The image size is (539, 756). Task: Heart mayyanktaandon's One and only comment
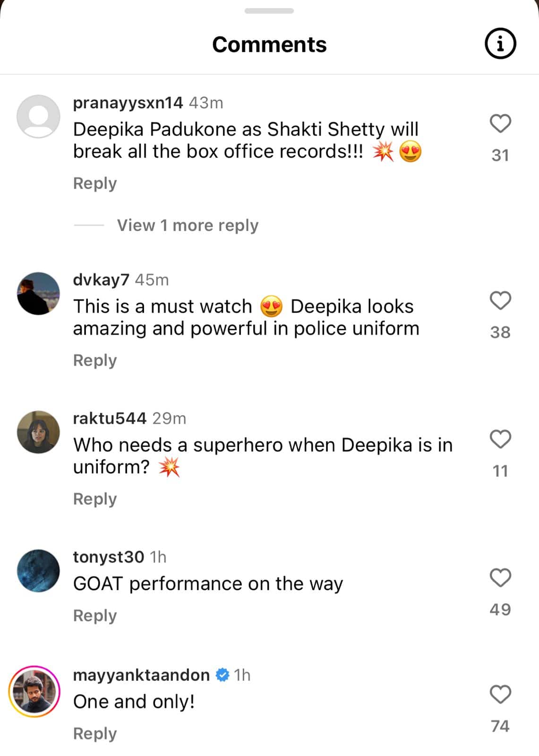coord(500,695)
